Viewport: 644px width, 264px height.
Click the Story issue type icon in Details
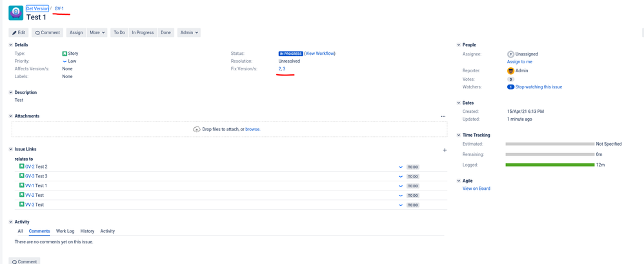(65, 54)
